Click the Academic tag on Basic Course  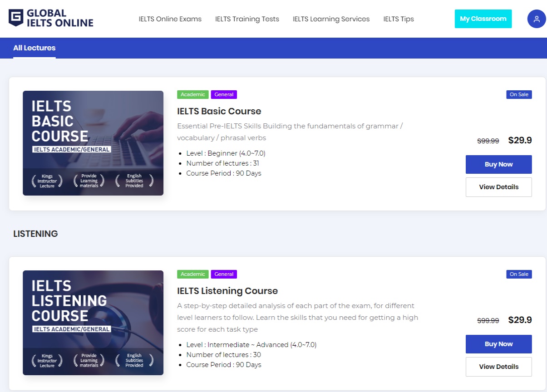(193, 94)
